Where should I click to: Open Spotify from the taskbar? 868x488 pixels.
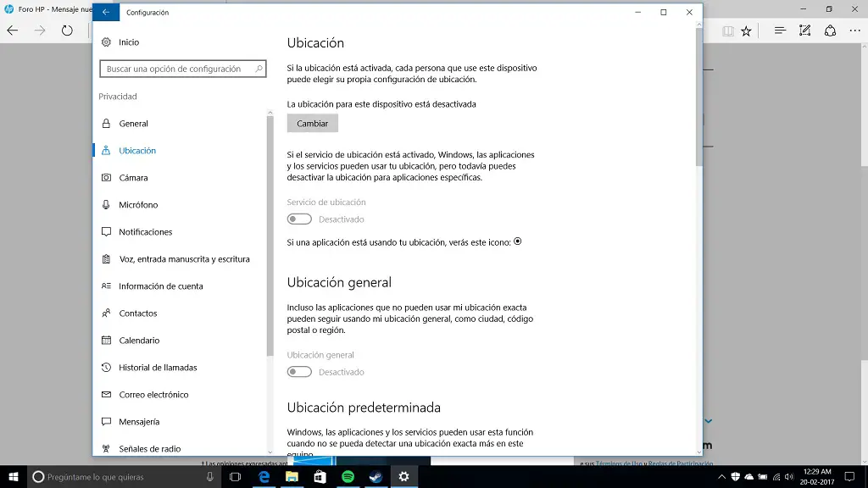click(348, 476)
